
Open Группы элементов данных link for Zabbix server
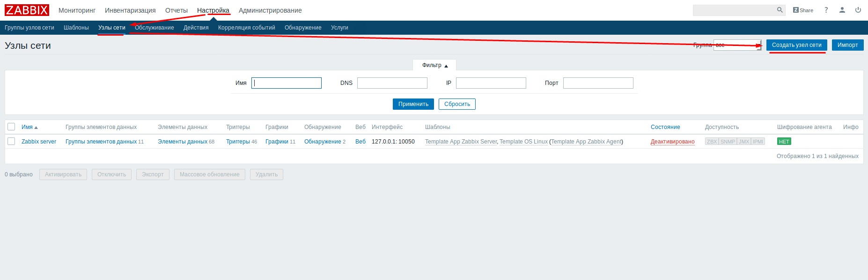101,142
